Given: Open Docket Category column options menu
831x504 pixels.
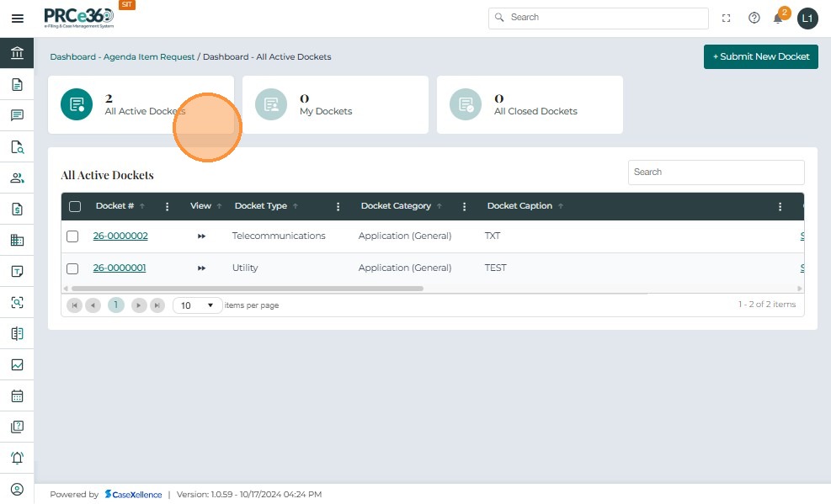Looking at the screenshot, I should [x=464, y=206].
